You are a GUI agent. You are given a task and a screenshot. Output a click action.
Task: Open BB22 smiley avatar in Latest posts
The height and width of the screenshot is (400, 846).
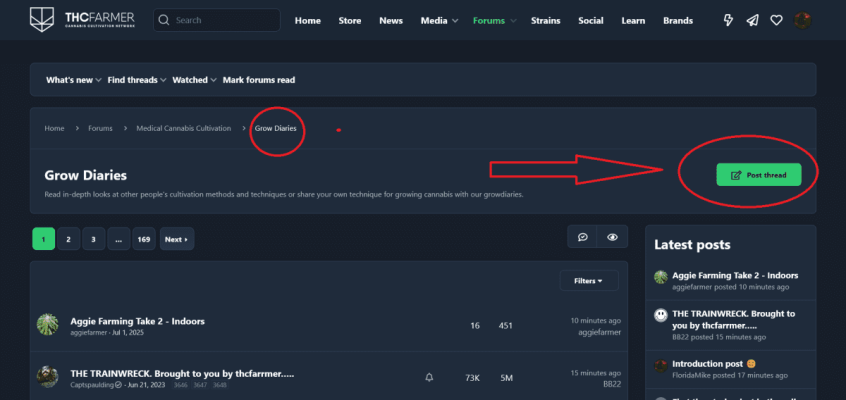tap(661, 316)
